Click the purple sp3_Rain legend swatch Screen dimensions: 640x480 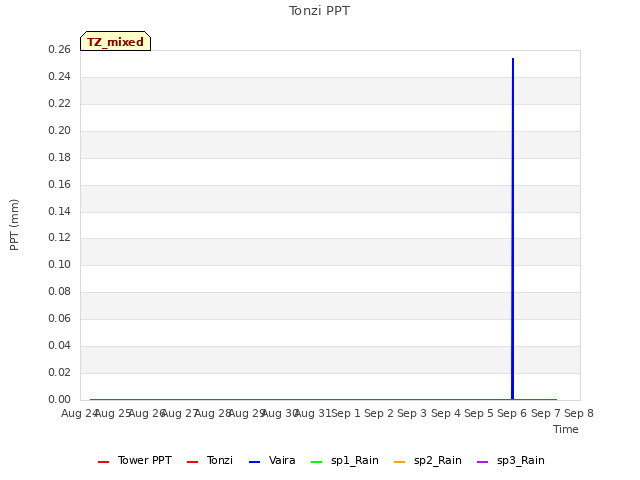click(482, 462)
